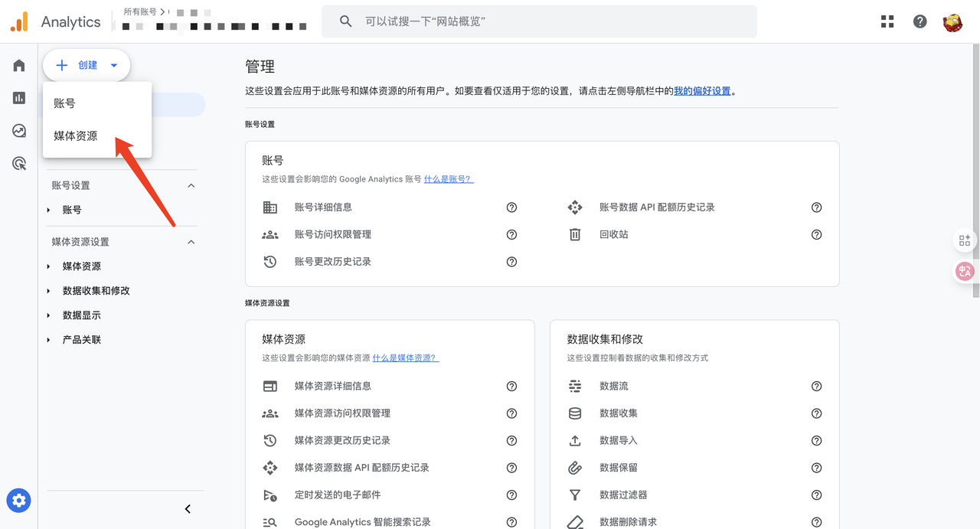Open the 我的偏好设置 link
The height and width of the screenshot is (529, 980).
coord(702,91)
